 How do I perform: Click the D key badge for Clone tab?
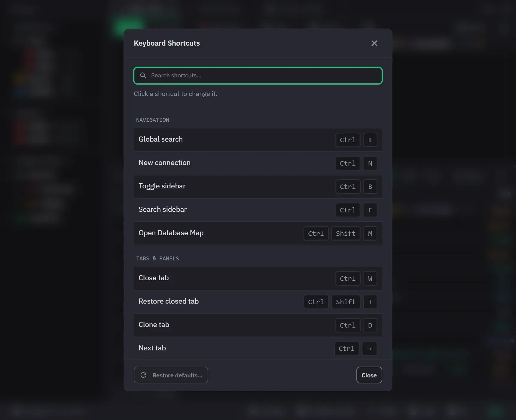370,325
